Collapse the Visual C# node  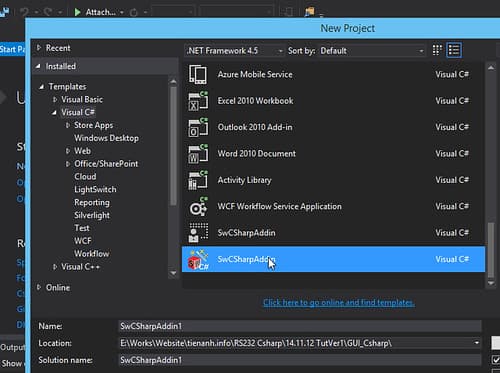pyautogui.click(x=54, y=113)
